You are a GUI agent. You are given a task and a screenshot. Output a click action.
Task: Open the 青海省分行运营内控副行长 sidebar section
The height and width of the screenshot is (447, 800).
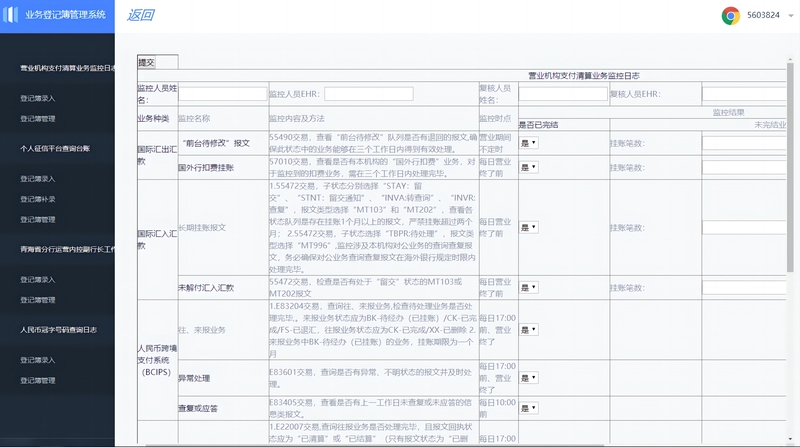[67, 250]
